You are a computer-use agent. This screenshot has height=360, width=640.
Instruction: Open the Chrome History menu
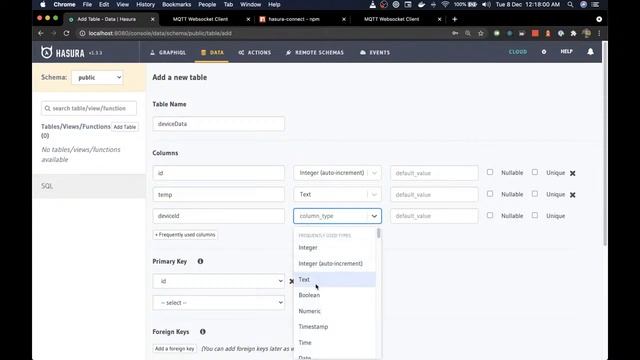pos(145,4)
